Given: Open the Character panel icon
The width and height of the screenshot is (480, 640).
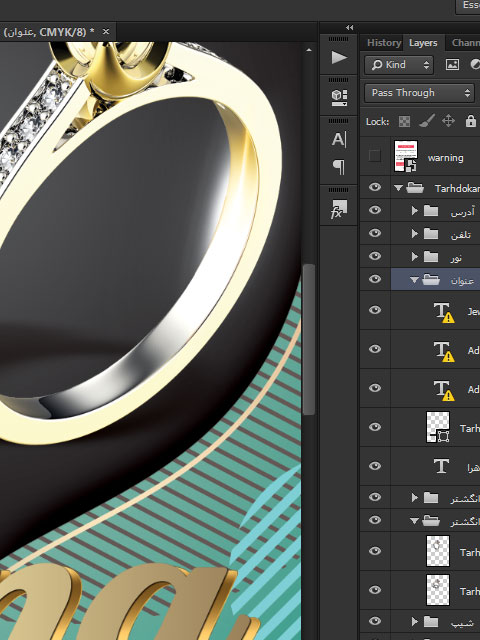Looking at the screenshot, I should pyautogui.click(x=339, y=140).
